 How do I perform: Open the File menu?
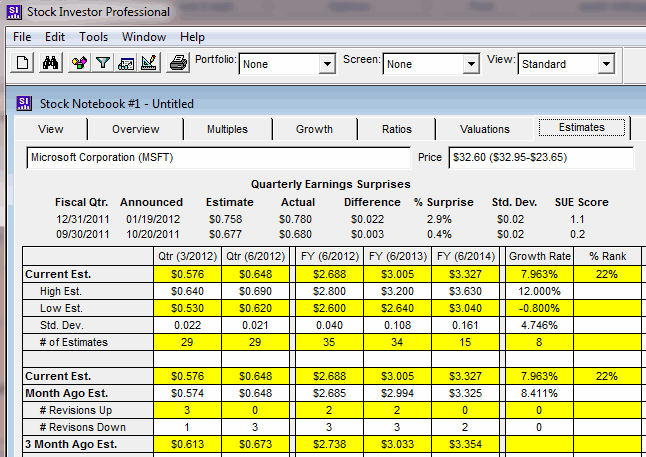click(x=22, y=37)
